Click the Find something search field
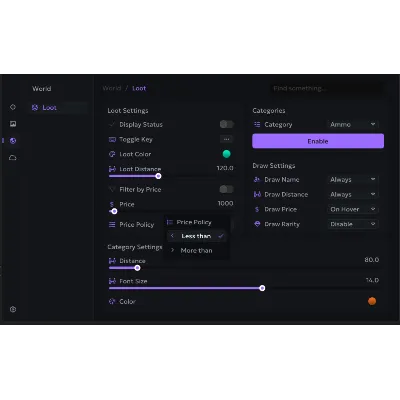 pyautogui.click(x=328, y=88)
